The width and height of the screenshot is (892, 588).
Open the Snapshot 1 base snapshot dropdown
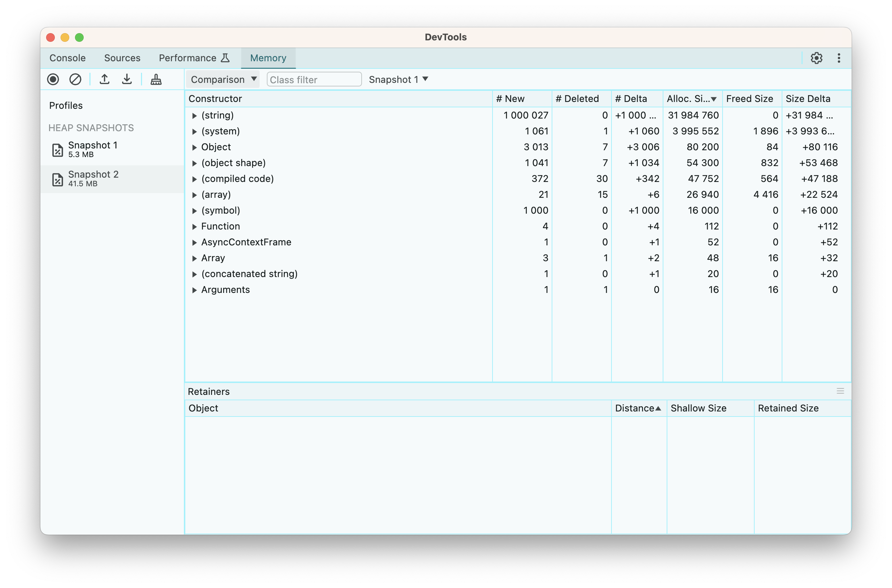click(398, 80)
